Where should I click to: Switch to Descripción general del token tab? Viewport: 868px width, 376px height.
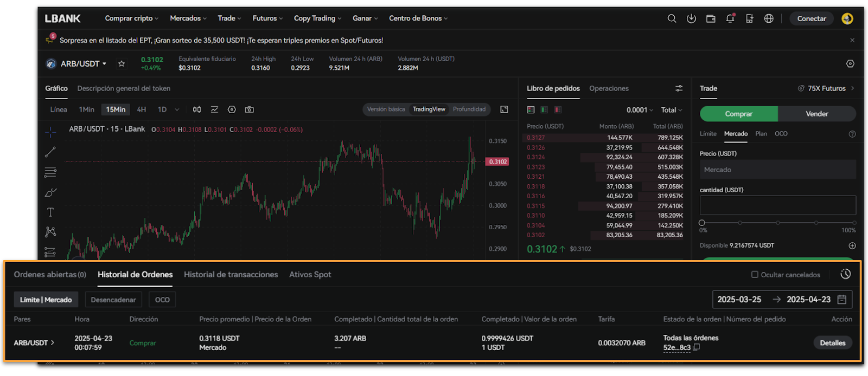tap(124, 88)
